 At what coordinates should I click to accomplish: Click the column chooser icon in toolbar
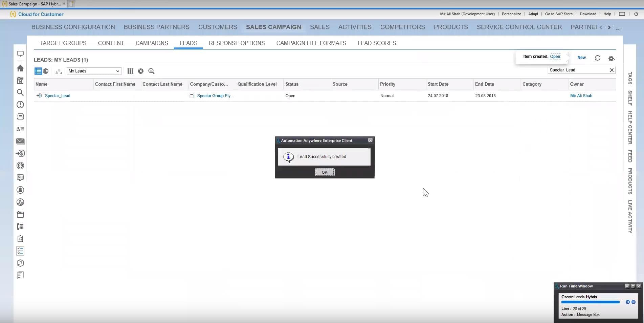130,71
